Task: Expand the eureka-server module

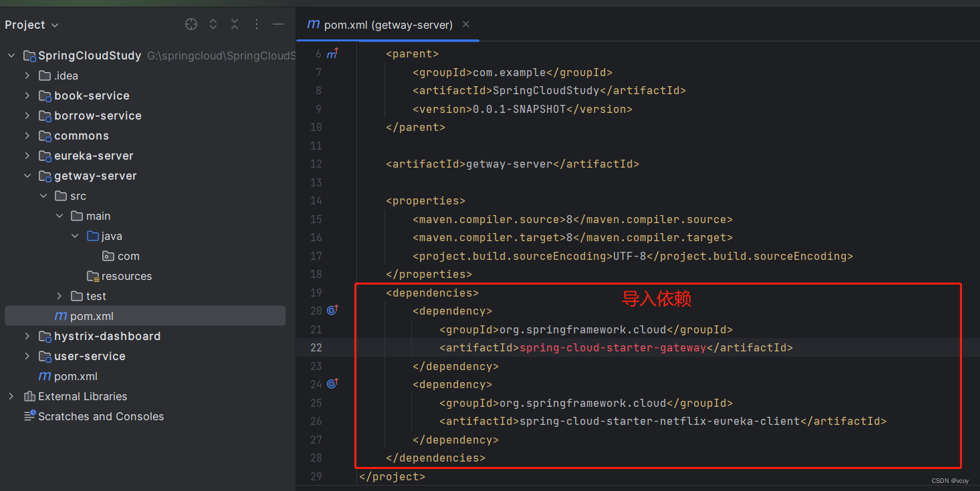Action: coord(27,156)
